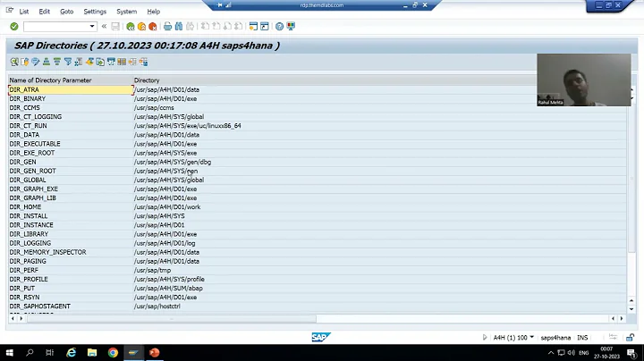
Task: Open File Explorer from the taskbar
Action: [92, 352]
